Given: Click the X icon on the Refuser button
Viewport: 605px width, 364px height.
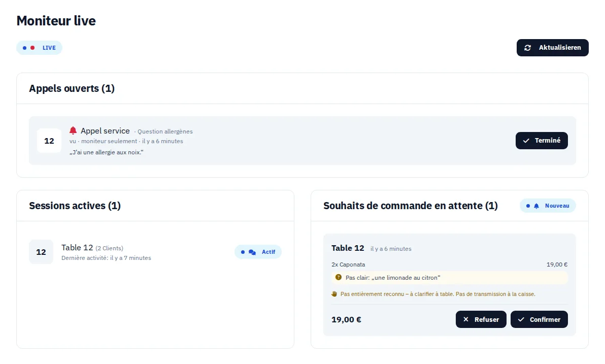Looking at the screenshot, I should [466, 319].
